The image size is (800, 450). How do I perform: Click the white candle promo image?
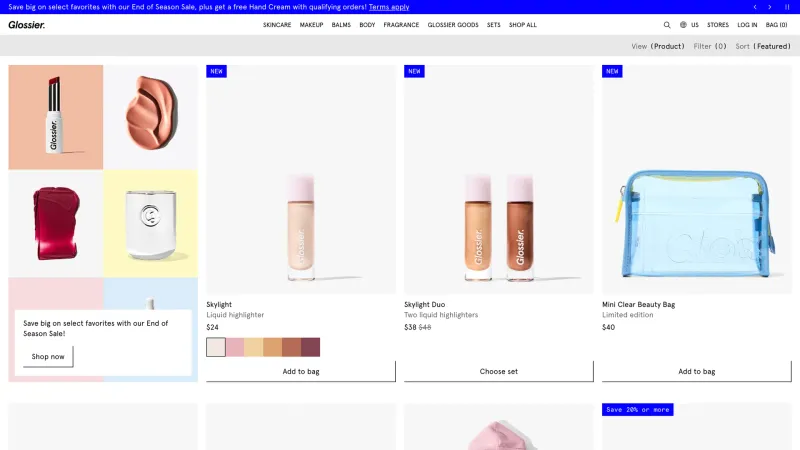coord(151,223)
